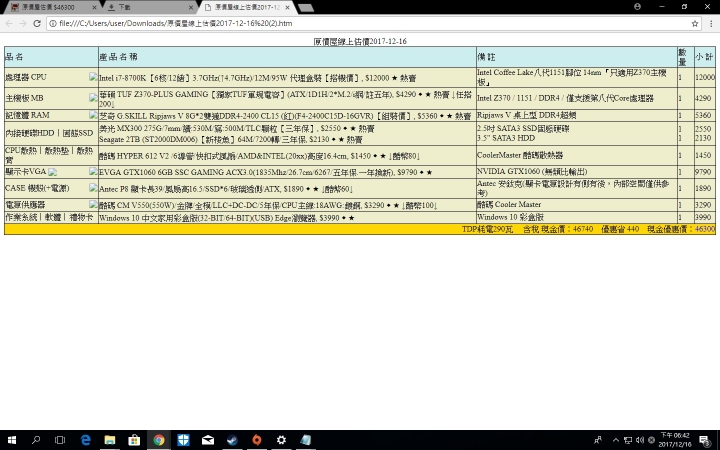Open Task View on taskbar
Screen dimensions: 720x450
(x=60, y=440)
